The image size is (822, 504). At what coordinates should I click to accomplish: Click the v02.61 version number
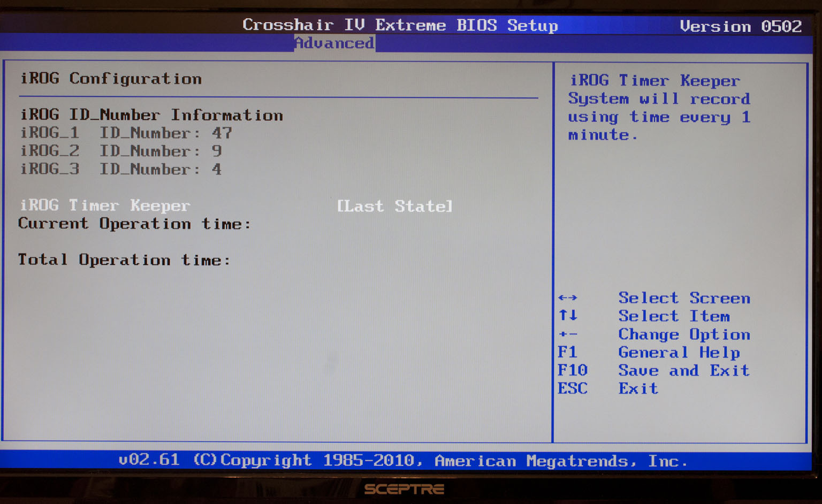(x=149, y=460)
